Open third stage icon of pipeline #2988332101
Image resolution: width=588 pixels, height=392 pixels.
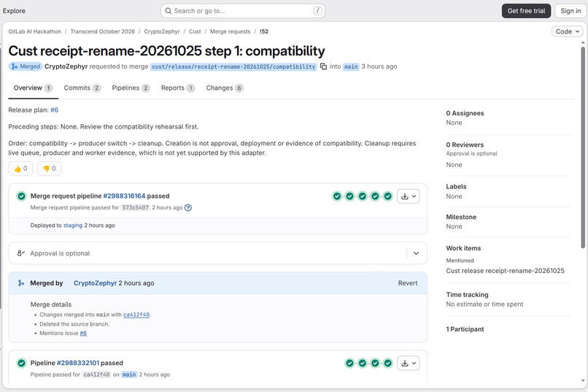pyautogui.click(x=376, y=363)
